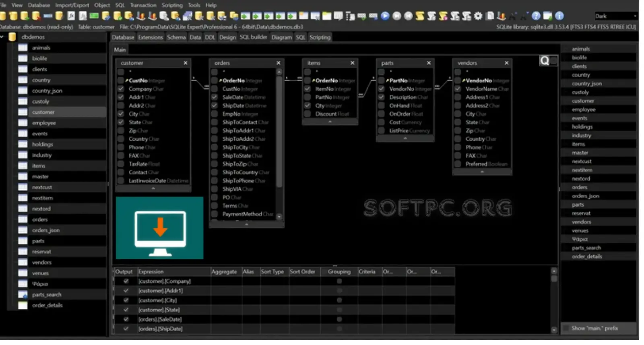Click the blue Play execute icon in toolbar
The width and height of the screenshot is (644, 345).
coord(385,16)
